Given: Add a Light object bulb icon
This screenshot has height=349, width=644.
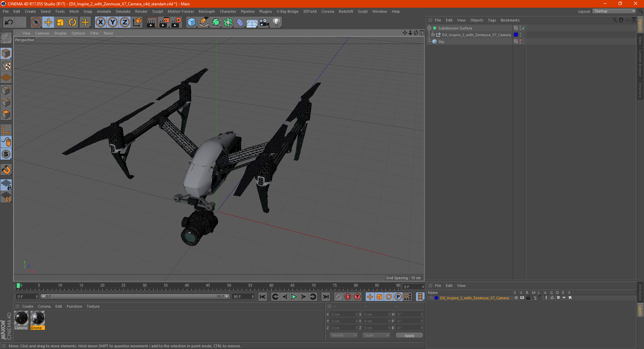Looking at the screenshot, I should 276,22.
